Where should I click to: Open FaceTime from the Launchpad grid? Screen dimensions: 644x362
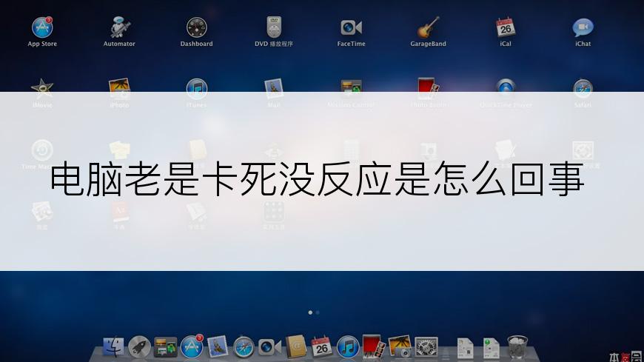tap(351, 27)
